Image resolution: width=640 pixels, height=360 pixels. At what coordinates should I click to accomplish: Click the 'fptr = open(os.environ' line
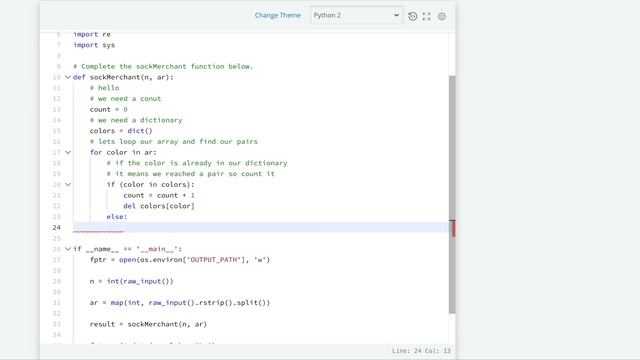pos(180,260)
